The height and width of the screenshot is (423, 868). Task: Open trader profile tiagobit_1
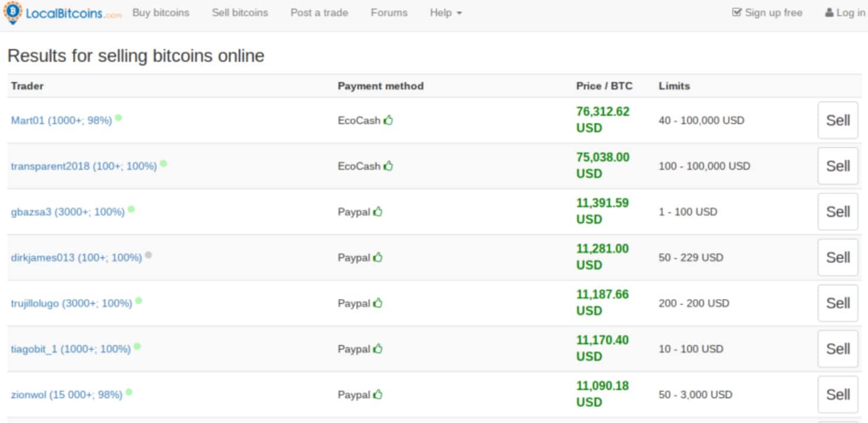[x=71, y=349]
